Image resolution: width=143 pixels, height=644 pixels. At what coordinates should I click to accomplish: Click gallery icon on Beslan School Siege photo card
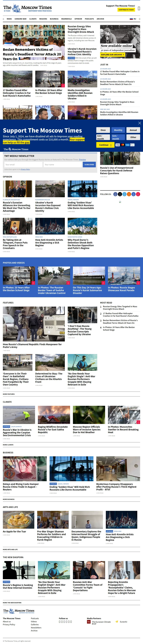(x=63, y=85)
